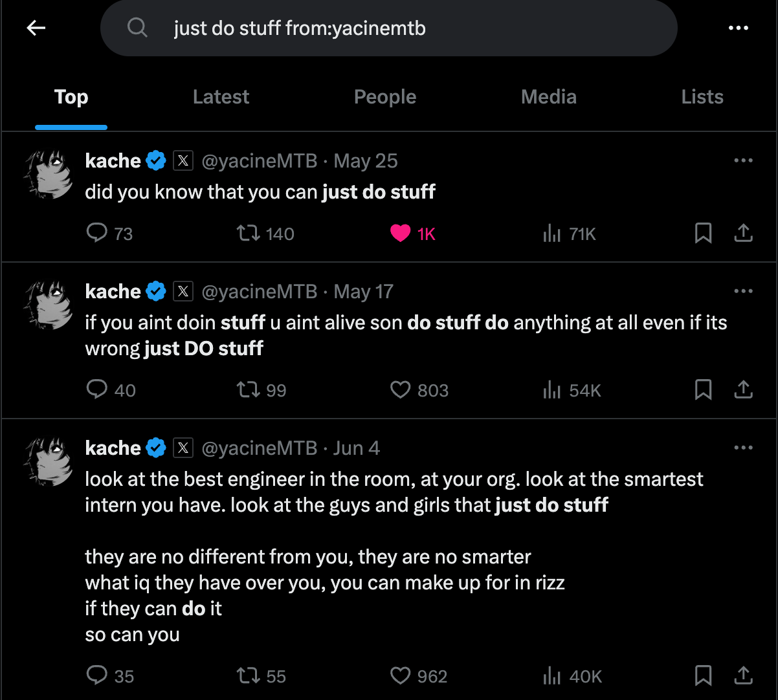Screen dimensions: 778x700
Task: View analytics of the May 17 tweet
Action: (551, 390)
